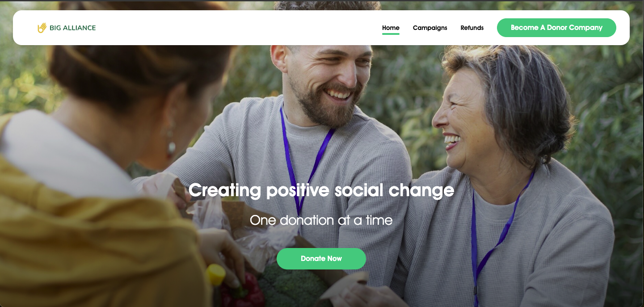Click the bearded man's face in photo
The width and height of the screenshot is (644, 307).
point(331,83)
